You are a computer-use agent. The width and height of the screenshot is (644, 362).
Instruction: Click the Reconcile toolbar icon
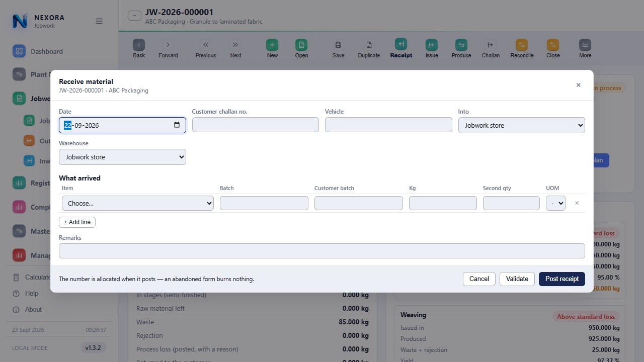tap(522, 45)
